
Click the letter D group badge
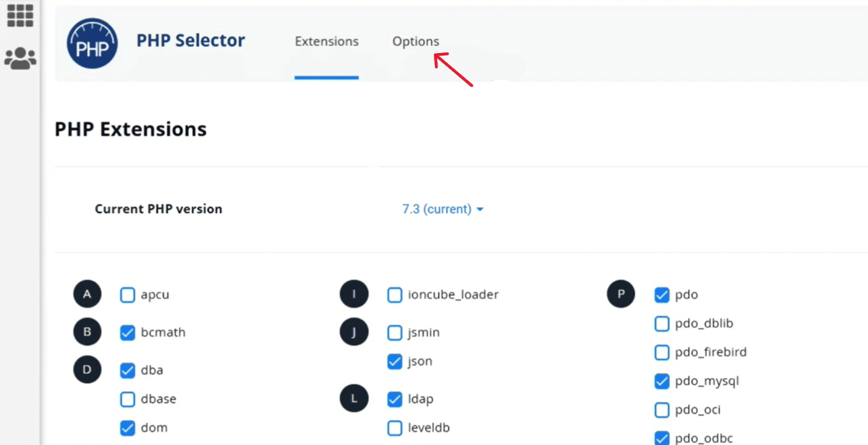click(x=87, y=370)
